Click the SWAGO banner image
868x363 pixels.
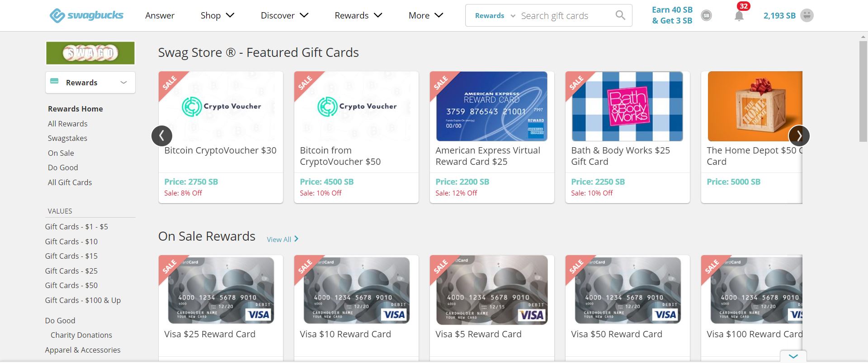click(90, 53)
